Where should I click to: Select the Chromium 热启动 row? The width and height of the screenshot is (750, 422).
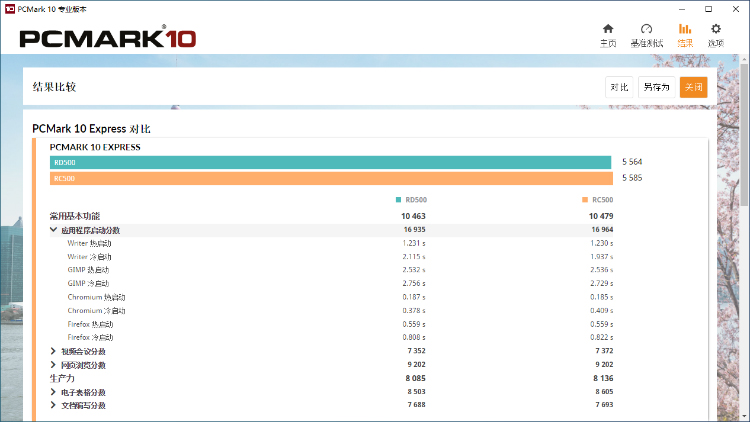point(331,297)
